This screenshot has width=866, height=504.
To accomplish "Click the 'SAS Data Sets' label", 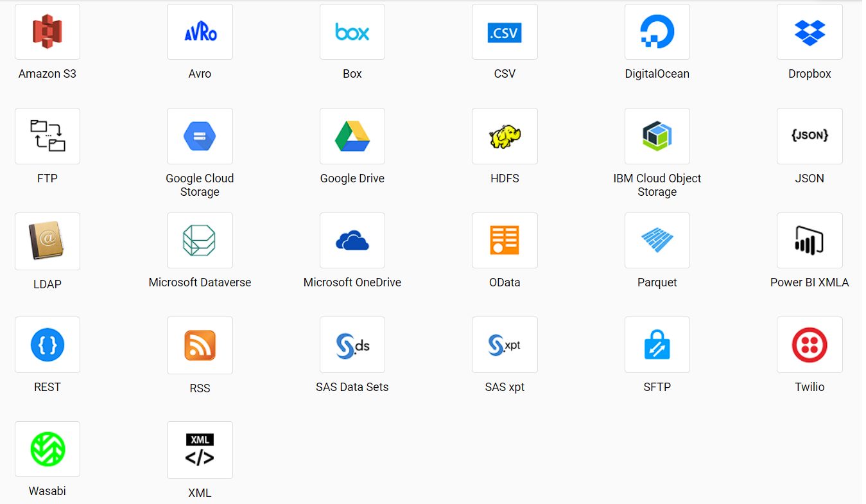I will click(352, 387).
